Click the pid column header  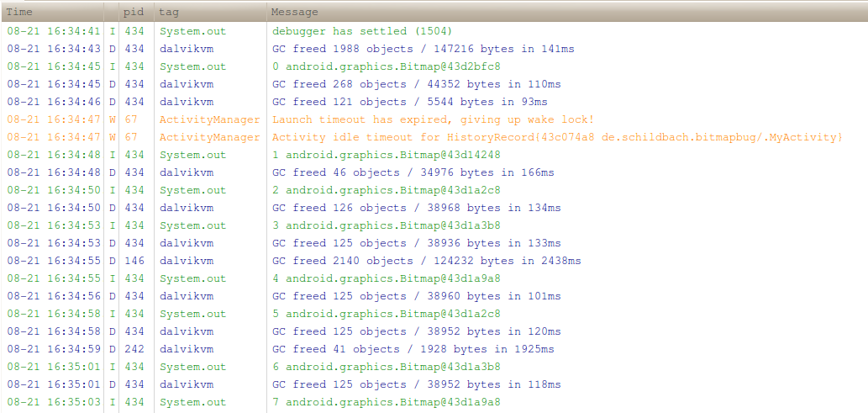click(136, 12)
